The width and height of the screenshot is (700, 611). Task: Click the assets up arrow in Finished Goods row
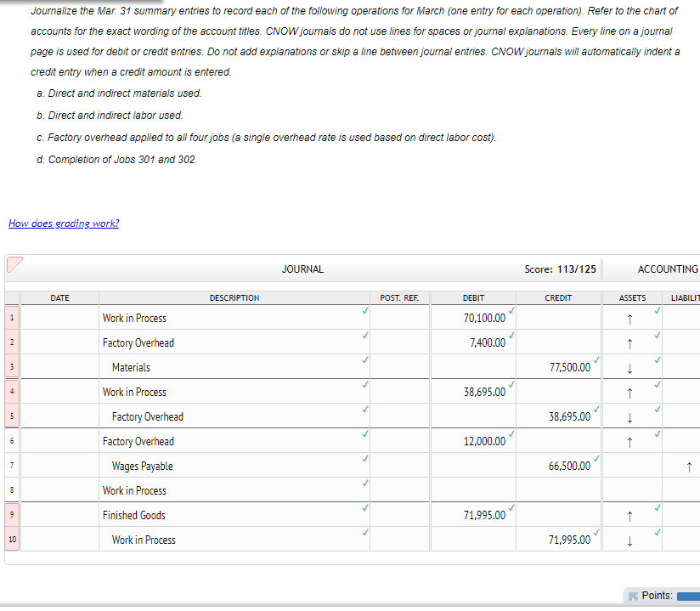[629, 516]
